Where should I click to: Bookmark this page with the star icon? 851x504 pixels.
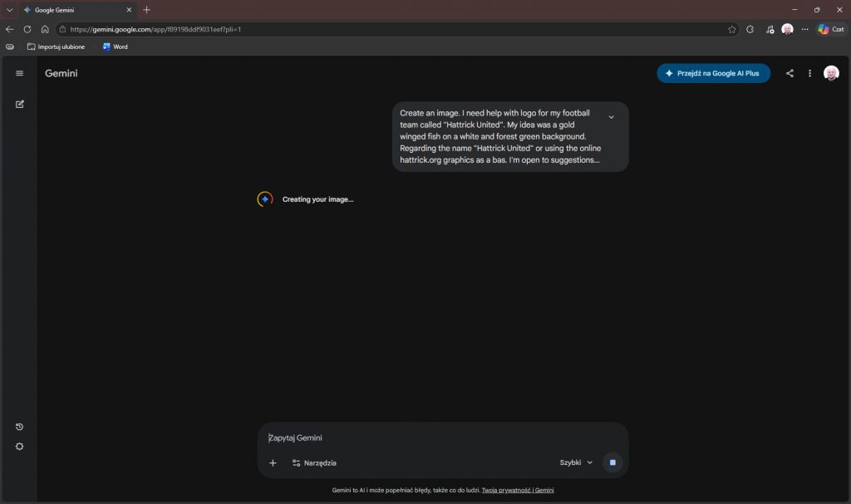coord(732,29)
